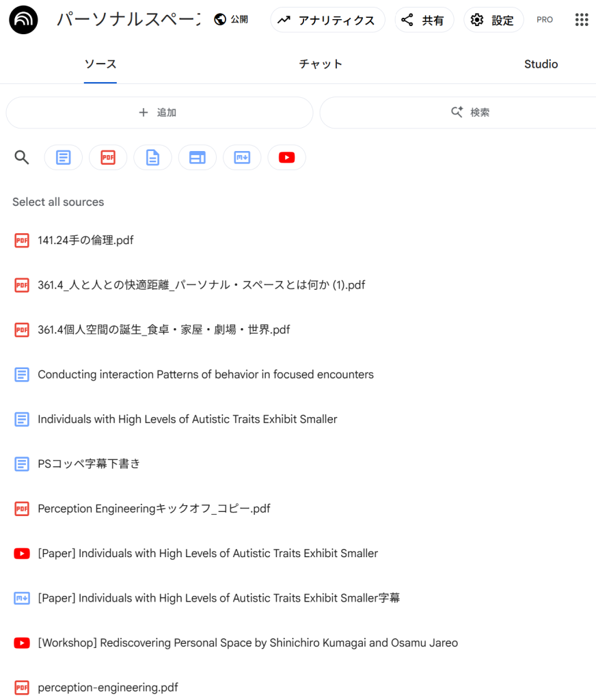Open the 設定 settings menu
Viewport: 596px width, 700px height.
click(493, 20)
